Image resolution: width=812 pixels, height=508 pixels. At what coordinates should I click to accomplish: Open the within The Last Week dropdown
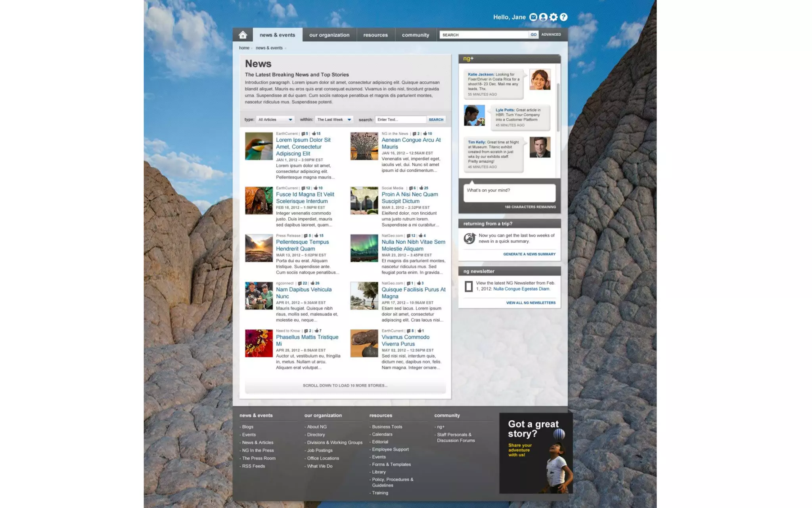tap(334, 119)
